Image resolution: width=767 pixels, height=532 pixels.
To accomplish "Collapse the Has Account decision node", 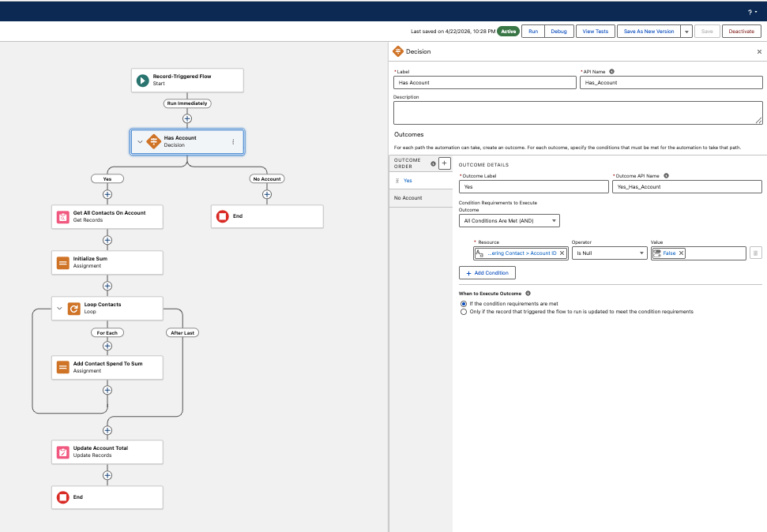I will [x=140, y=142].
